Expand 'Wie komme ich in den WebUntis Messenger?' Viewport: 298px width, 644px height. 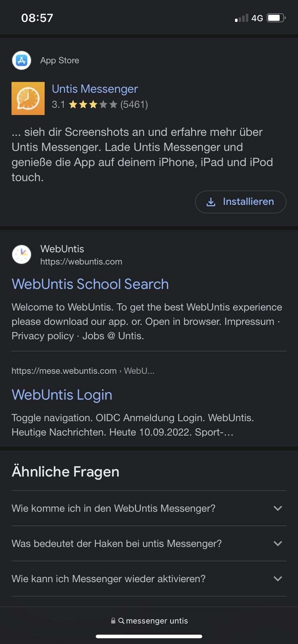click(x=149, y=508)
